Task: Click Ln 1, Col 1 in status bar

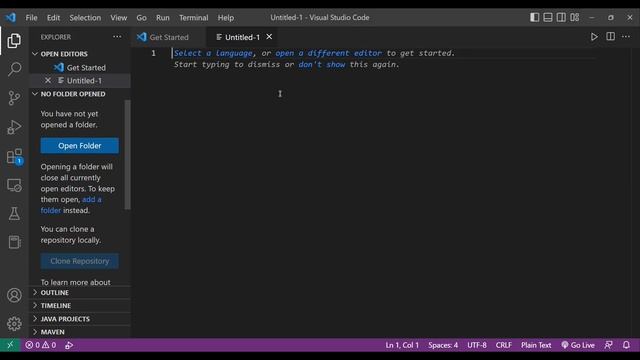Action: coord(402,345)
